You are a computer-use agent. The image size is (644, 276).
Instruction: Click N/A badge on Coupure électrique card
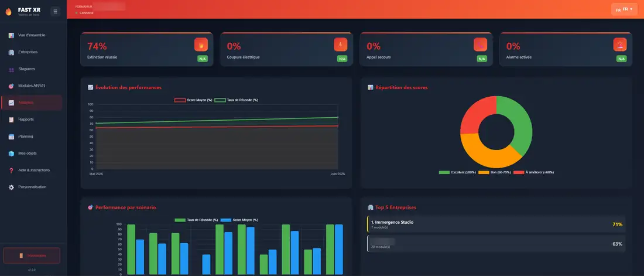[342, 59]
